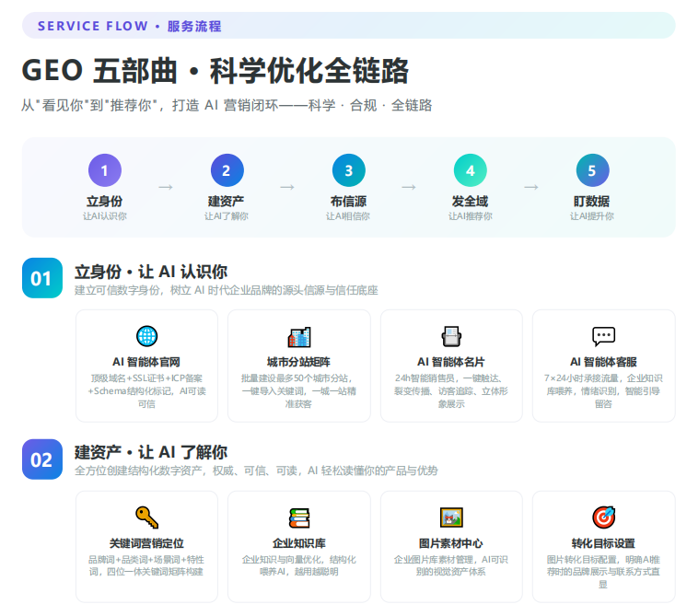Open the AI 智能体客服 card title
Image resolution: width=687 pixels, height=616 pixels.
(x=603, y=362)
